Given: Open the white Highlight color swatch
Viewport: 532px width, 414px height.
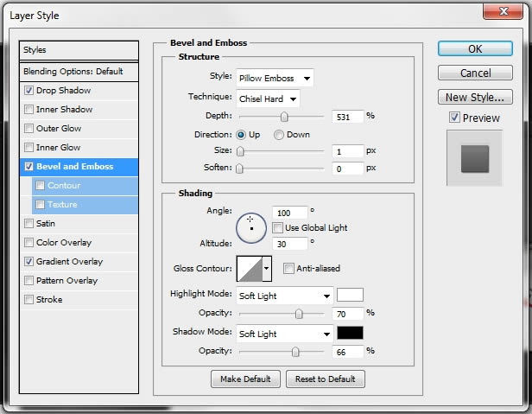Looking at the screenshot, I should click(x=350, y=295).
